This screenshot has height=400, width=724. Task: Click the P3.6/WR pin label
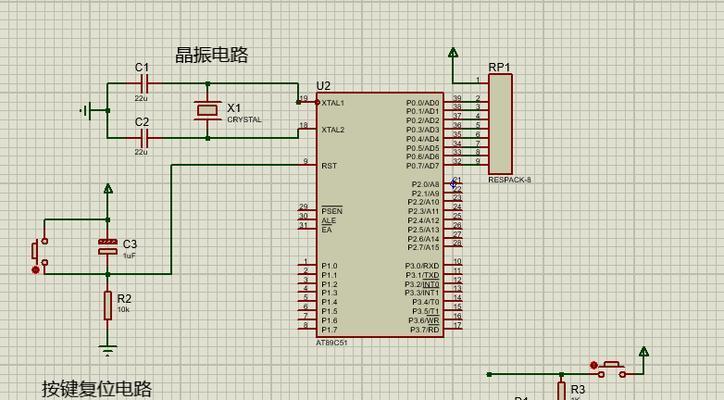point(424,321)
